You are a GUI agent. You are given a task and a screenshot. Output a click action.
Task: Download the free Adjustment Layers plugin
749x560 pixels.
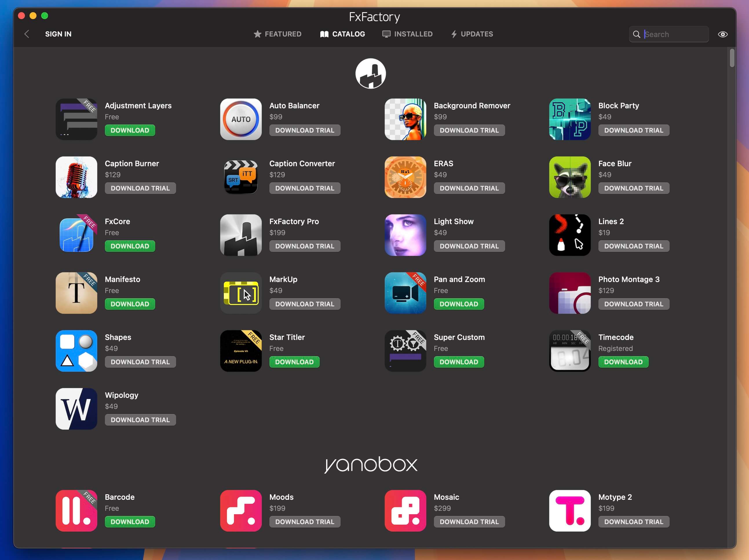tap(130, 130)
